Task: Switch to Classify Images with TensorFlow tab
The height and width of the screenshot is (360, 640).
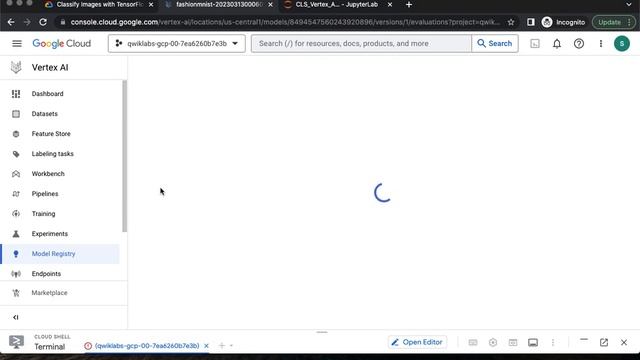Action: (100, 4)
